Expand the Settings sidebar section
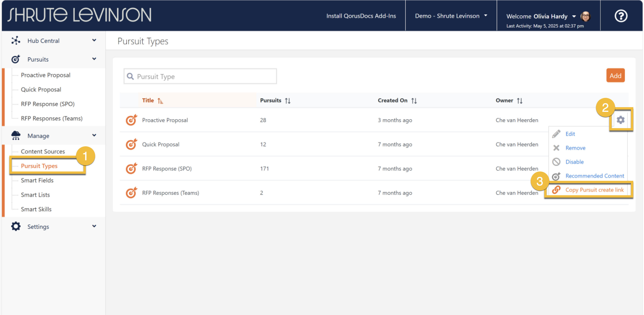The height and width of the screenshot is (315, 644). coord(94,226)
